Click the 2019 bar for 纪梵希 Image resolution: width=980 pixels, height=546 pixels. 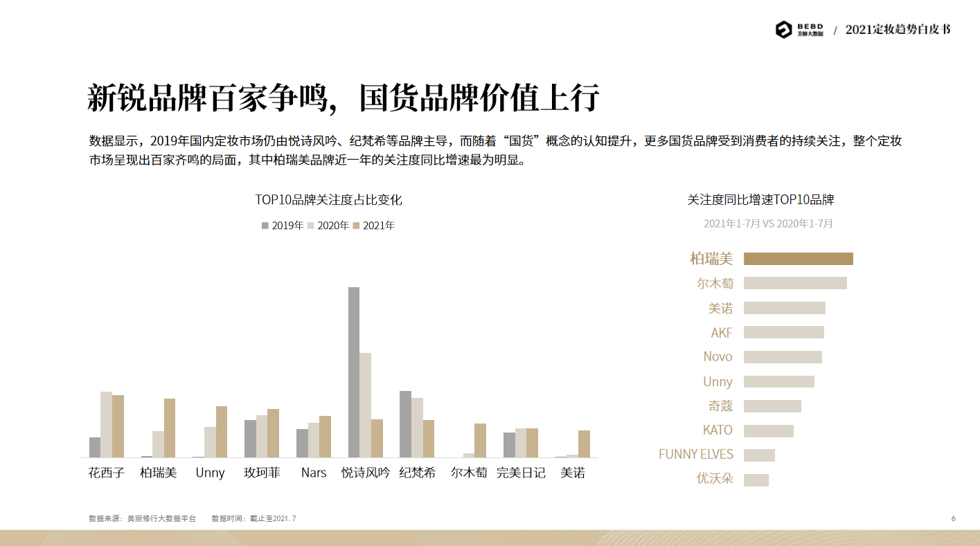pyautogui.click(x=405, y=424)
